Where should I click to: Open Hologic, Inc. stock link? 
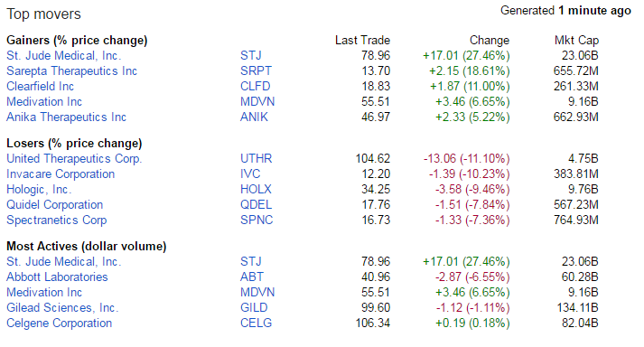point(39,190)
